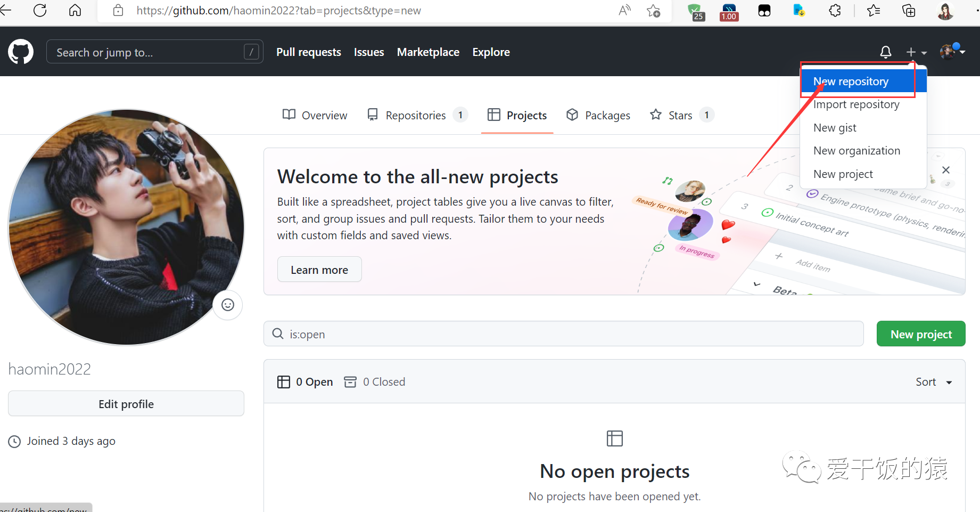Select New project from the dropdown menu
Image resolution: width=980 pixels, height=512 pixels.
(863, 174)
